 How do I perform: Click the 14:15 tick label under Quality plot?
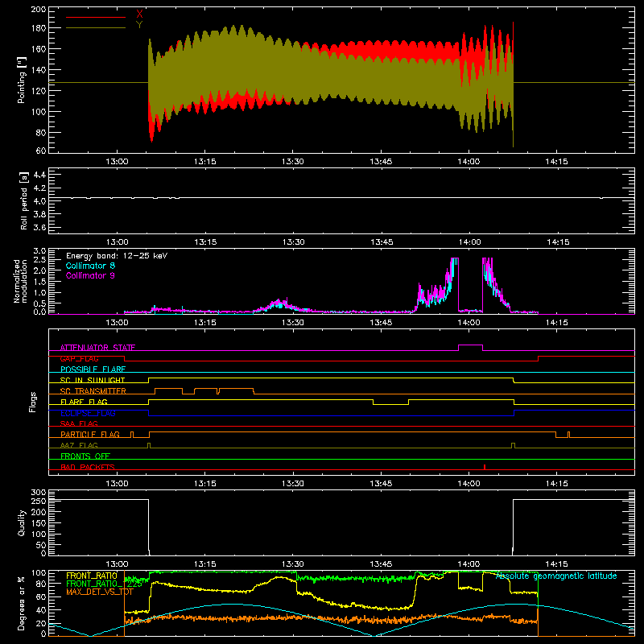(556, 564)
